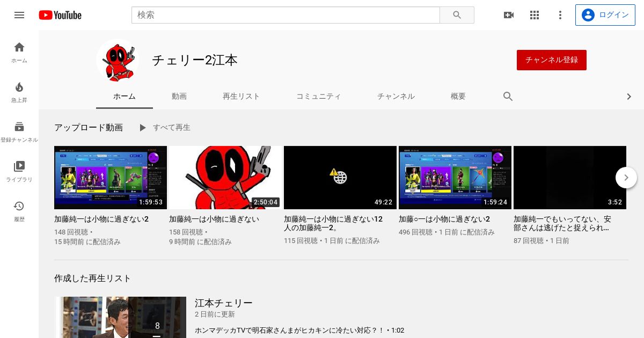This screenshot has width=644, height=338.
Task: Click the text 496 回視聴・1 日前 に配信済み
Action: (x=447, y=232)
